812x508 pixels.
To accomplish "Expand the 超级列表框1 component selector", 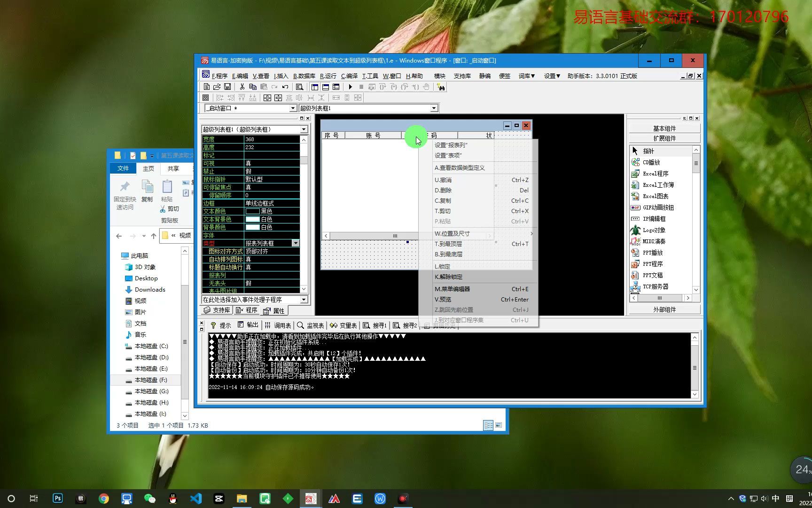I will (x=304, y=129).
